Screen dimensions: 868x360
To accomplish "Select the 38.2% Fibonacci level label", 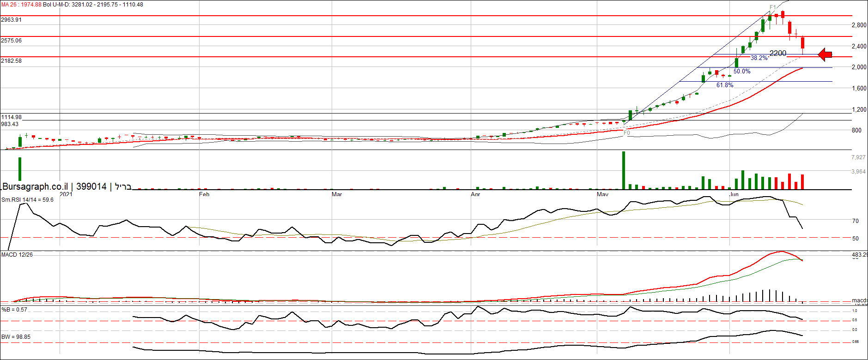I will [759, 58].
